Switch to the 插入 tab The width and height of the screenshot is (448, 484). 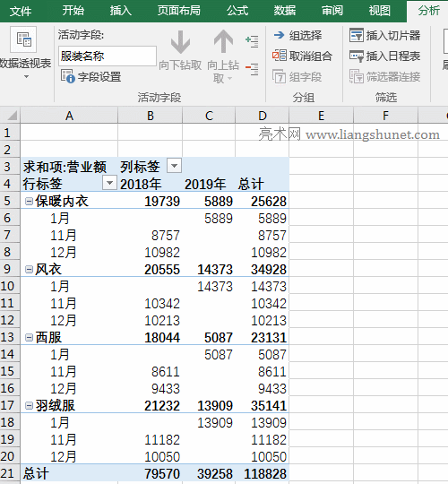tap(121, 11)
